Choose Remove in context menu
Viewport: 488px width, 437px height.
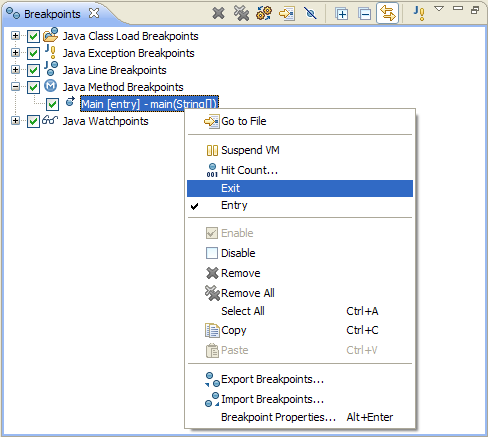coord(300,273)
